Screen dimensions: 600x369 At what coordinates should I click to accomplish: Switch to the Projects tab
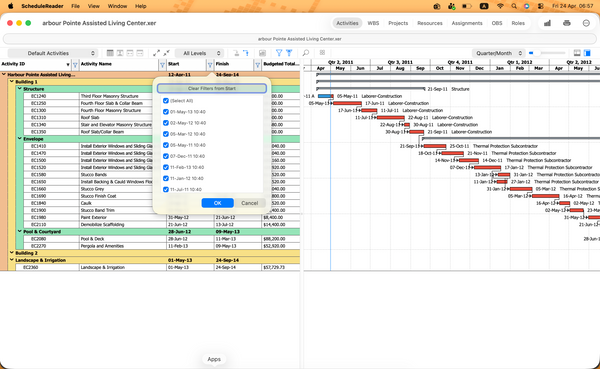398,23
